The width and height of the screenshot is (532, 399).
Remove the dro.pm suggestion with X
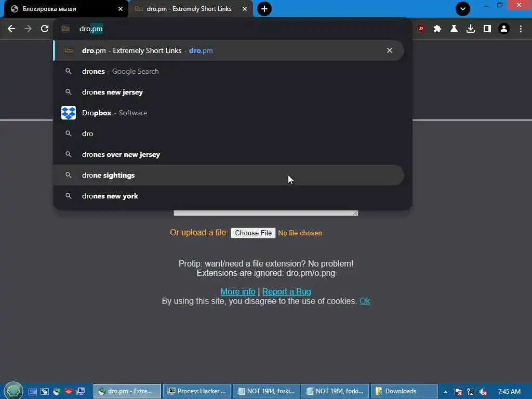tap(390, 50)
